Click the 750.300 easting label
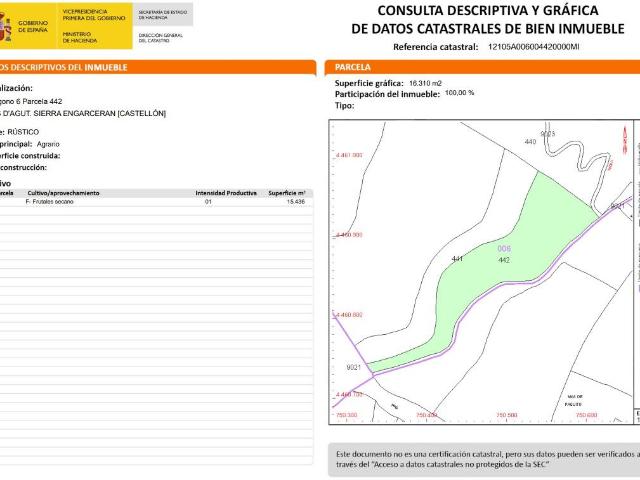This screenshot has width=640, height=480. [347, 415]
